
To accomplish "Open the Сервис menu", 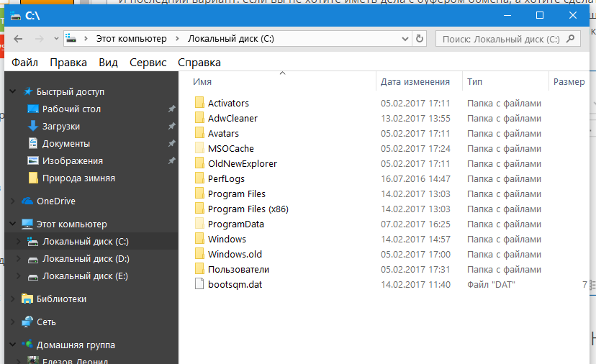I will tap(148, 63).
